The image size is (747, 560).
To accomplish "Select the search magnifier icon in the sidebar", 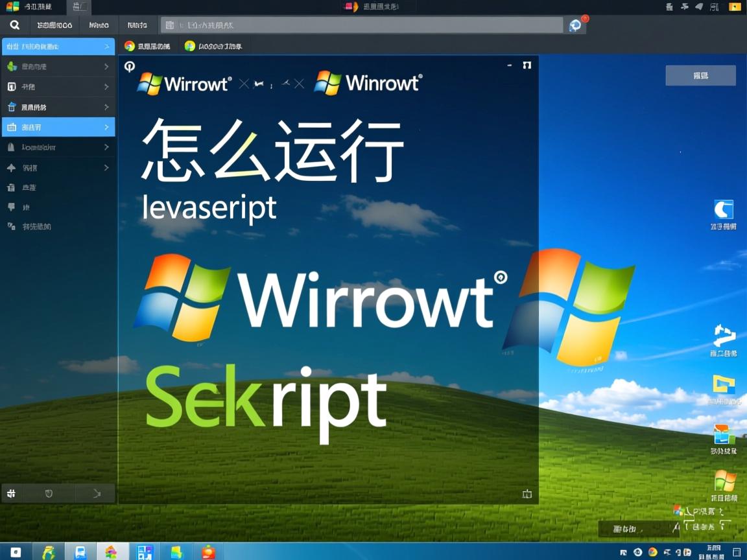I will point(14,25).
